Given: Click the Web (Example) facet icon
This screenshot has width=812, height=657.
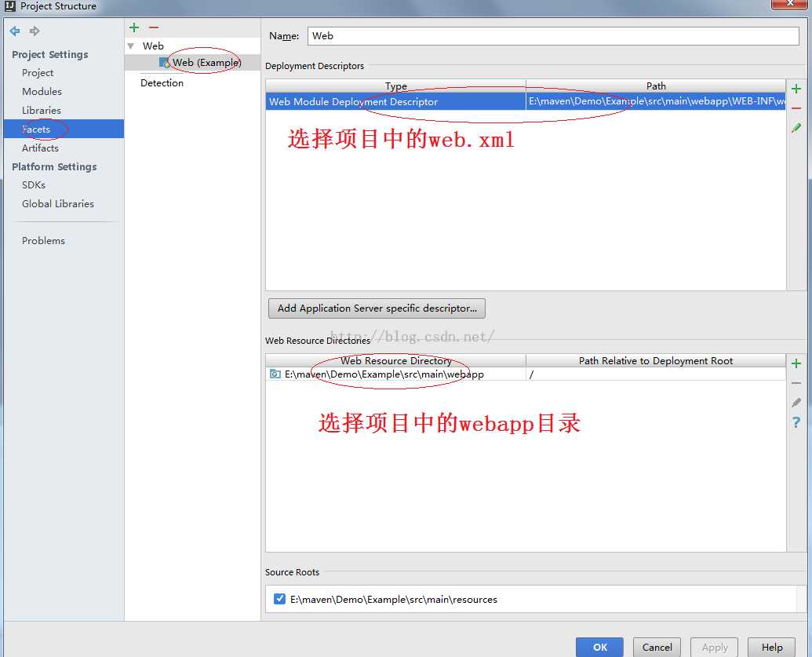Looking at the screenshot, I should tap(165, 63).
